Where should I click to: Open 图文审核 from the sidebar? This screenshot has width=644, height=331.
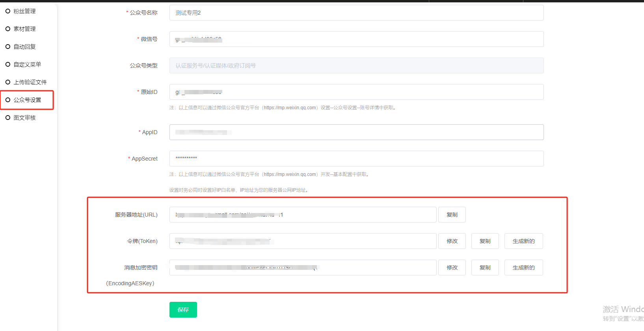(x=24, y=118)
